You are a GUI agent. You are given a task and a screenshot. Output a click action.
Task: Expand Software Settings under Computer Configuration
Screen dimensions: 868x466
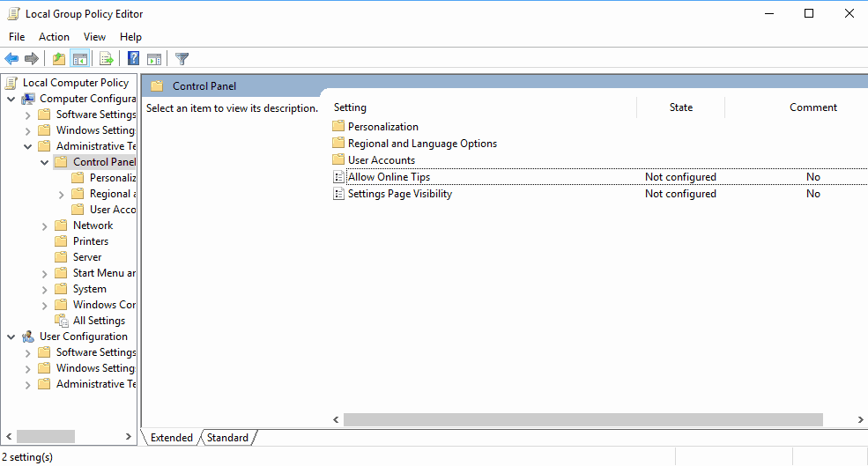27,115
